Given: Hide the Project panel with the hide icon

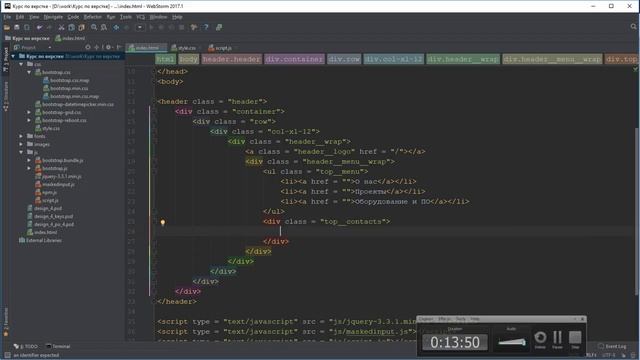Looking at the screenshot, I should pos(119,47).
